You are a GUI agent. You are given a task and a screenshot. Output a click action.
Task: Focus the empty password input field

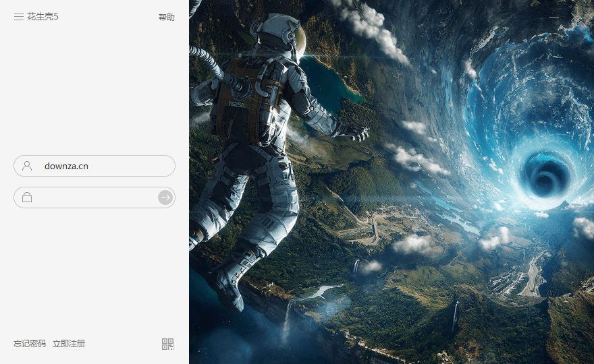(94, 198)
